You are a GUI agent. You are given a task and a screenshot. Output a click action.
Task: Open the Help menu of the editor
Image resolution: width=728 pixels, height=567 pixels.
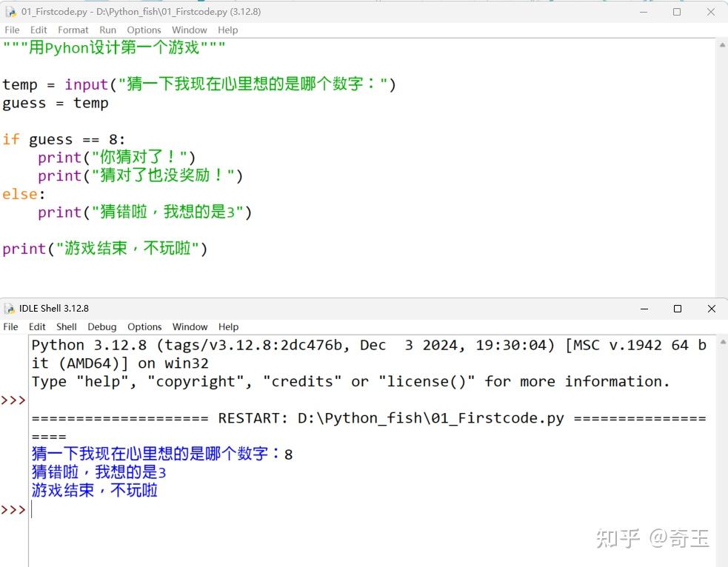[x=227, y=30]
